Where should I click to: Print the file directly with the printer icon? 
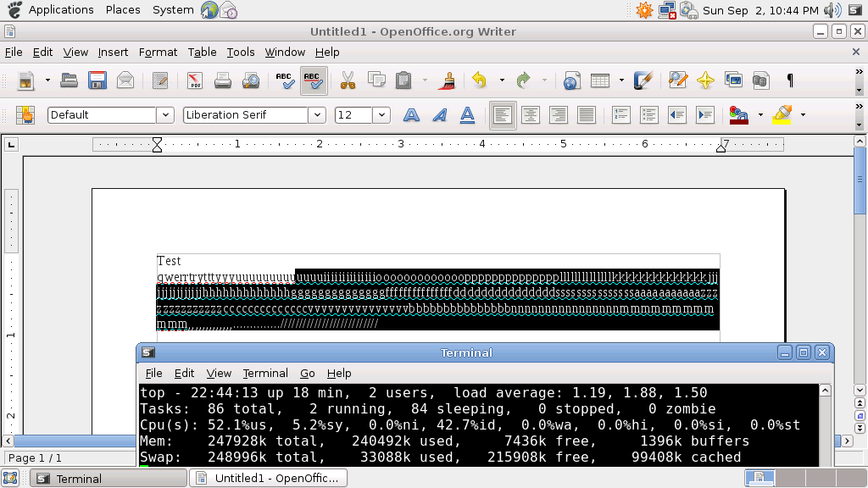tap(223, 80)
